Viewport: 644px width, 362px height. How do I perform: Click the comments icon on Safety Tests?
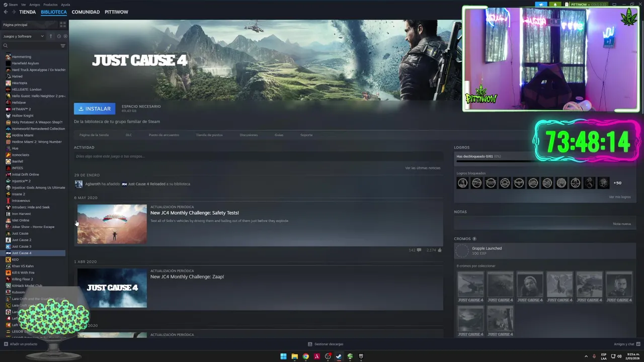(419, 250)
